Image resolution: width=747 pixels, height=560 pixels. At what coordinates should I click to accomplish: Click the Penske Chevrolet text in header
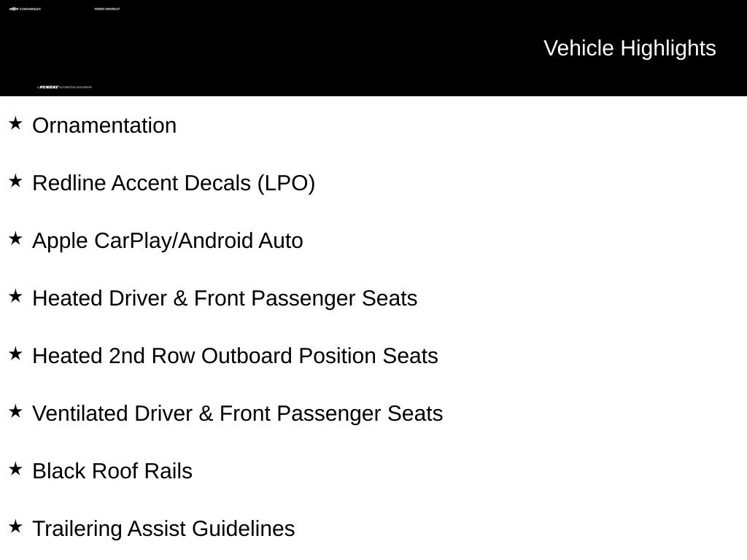(x=107, y=9)
